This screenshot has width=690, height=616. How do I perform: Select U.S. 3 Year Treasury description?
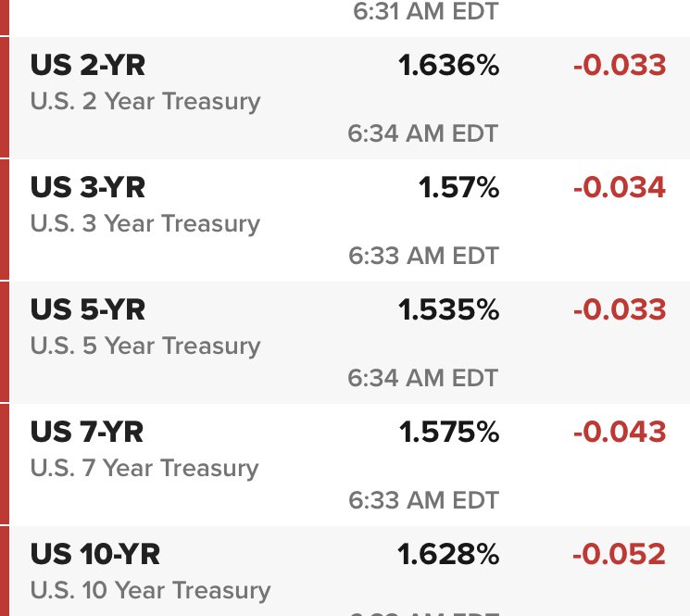[x=145, y=224]
